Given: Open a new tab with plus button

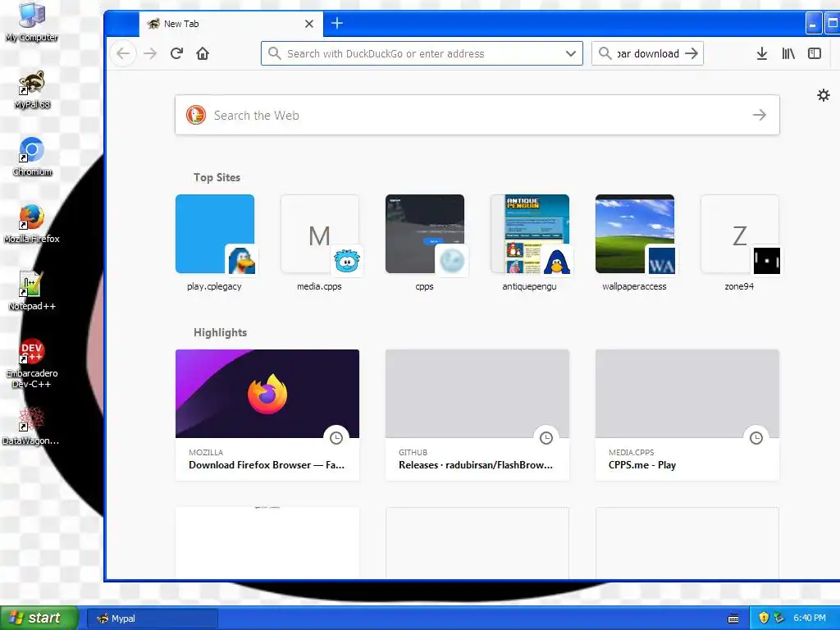Looking at the screenshot, I should click(337, 23).
